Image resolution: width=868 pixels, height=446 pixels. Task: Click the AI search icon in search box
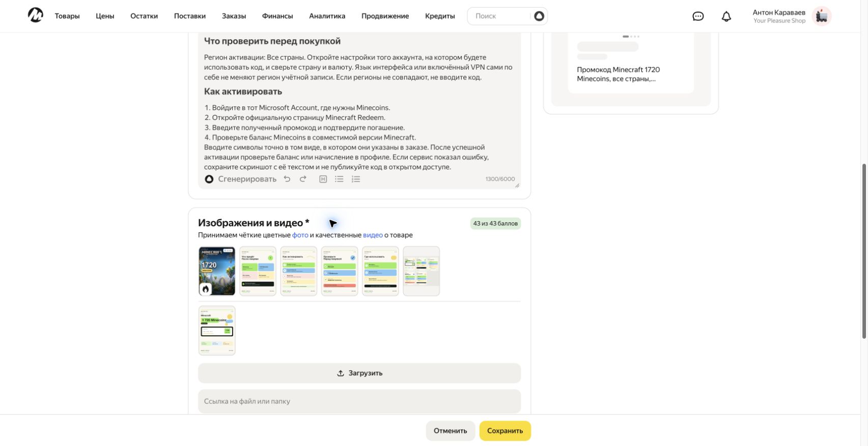point(539,16)
